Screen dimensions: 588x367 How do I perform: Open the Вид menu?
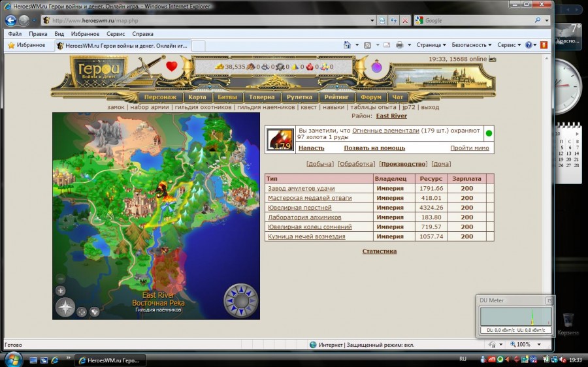click(59, 34)
